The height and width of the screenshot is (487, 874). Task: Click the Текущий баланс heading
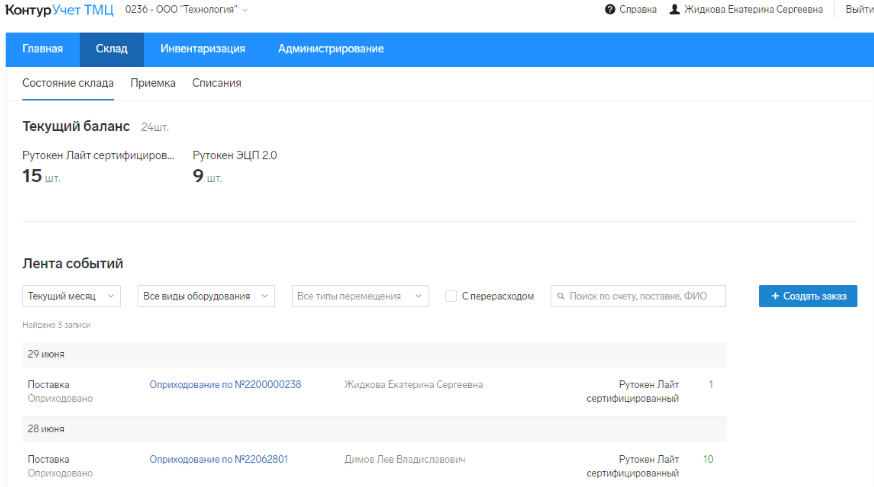[76, 126]
